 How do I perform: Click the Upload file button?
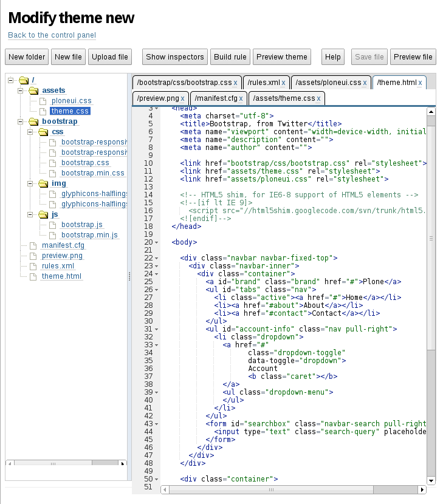coord(110,57)
